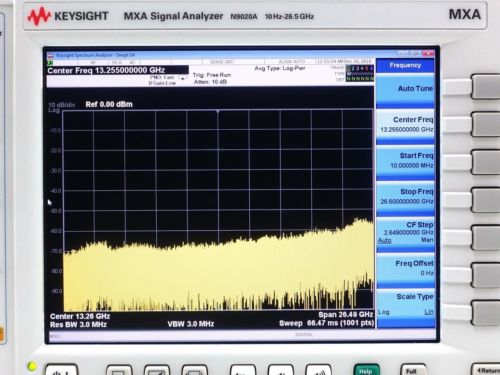Click the Keysight application icon in title bar

[51, 55]
